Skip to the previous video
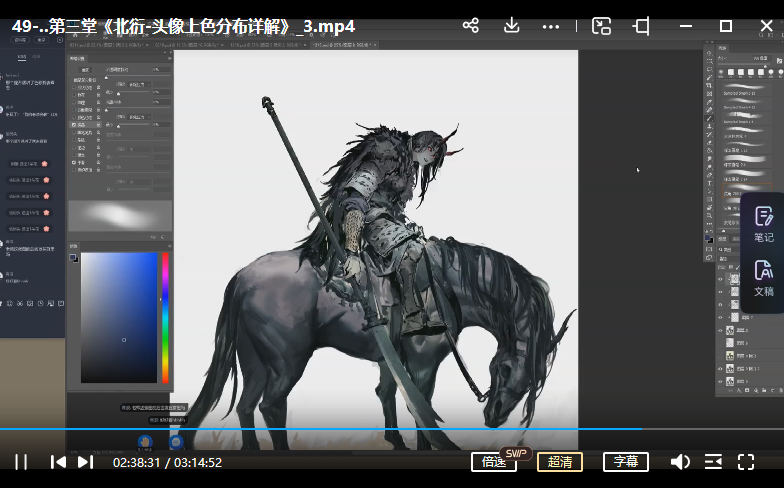This screenshot has height=488, width=784. 58,462
